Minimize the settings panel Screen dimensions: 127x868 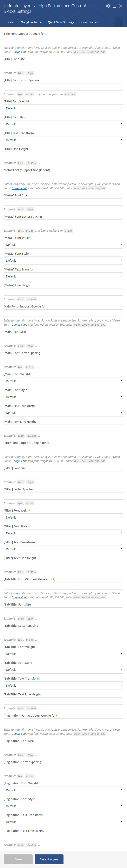(x=114, y=6)
